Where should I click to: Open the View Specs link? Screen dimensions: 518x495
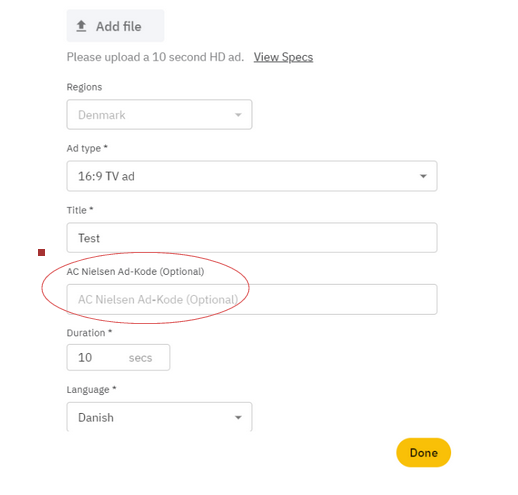(x=283, y=57)
